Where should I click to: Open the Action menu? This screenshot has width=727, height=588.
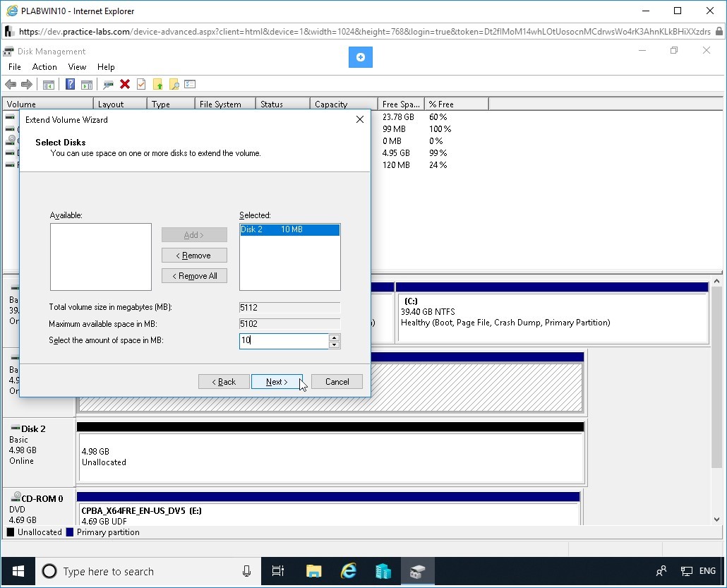(x=44, y=67)
